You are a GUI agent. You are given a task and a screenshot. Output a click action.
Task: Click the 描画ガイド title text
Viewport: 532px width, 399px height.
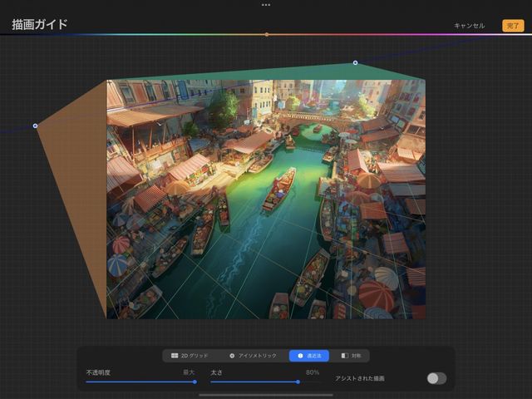[40, 24]
